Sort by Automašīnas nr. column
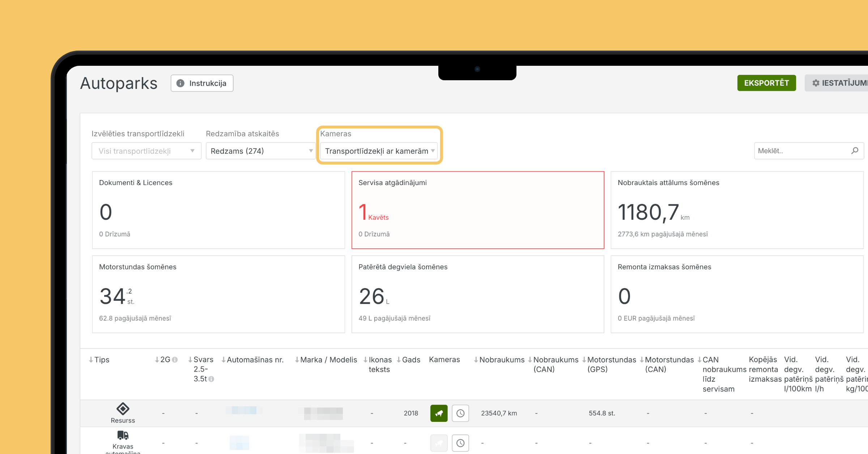 252,360
